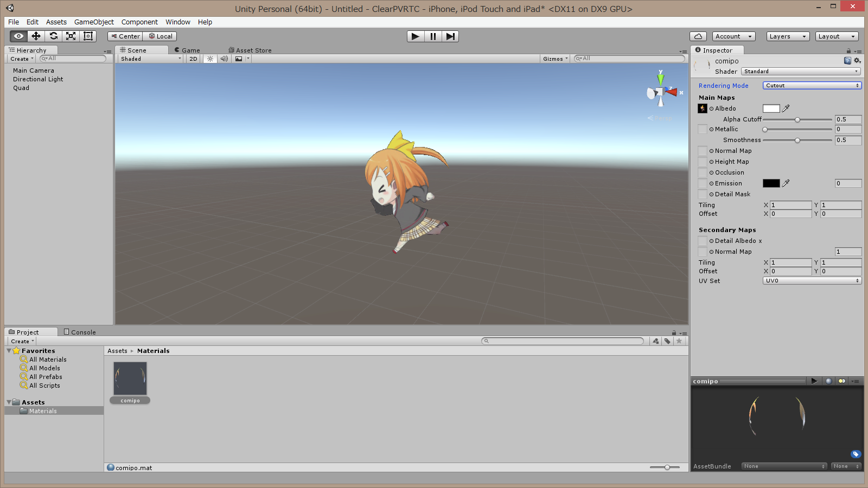868x488 pixels.
Task: Play preview in comipo preview panel
Action: 814,381
